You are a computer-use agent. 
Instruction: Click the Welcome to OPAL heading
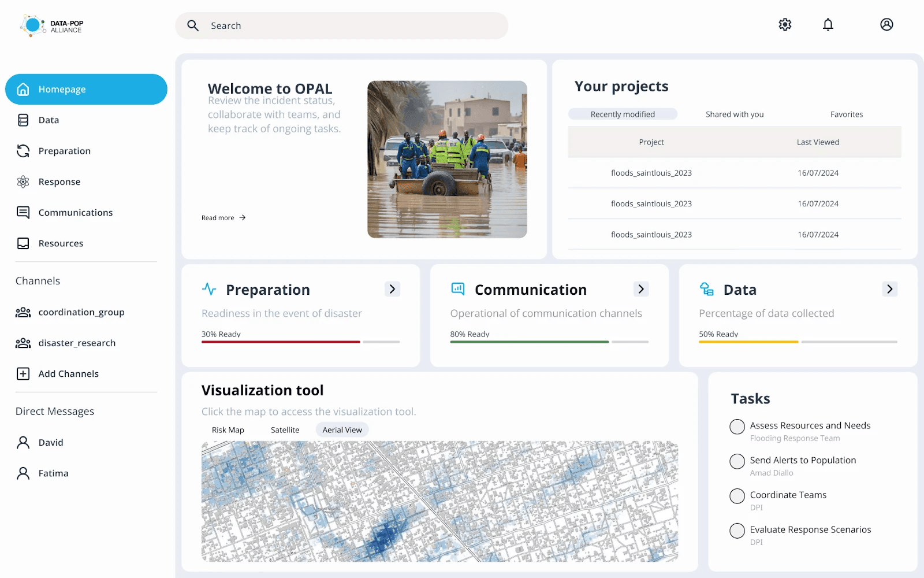[270, 88]
